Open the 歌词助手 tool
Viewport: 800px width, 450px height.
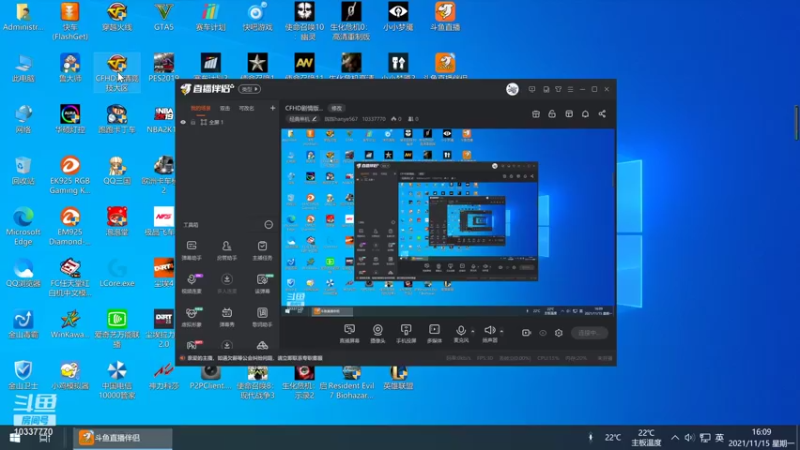click(262, 316)
